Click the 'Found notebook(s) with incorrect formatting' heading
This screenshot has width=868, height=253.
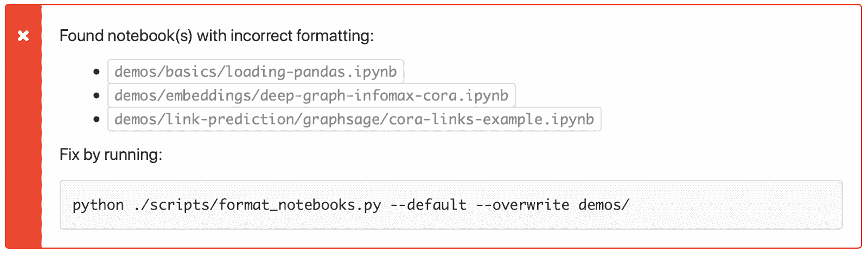click(216, 36)
